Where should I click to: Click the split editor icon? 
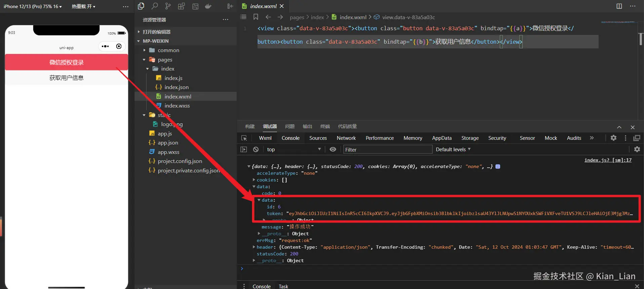(619, 6)
